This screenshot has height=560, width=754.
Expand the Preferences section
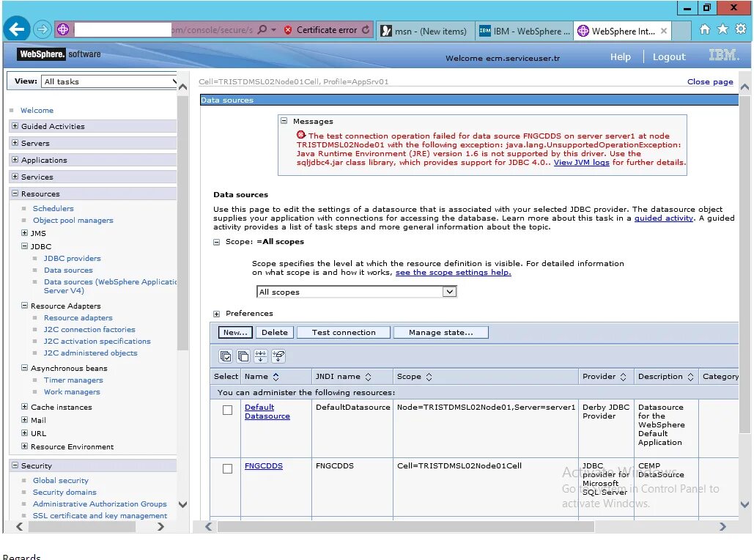[216, 314]
